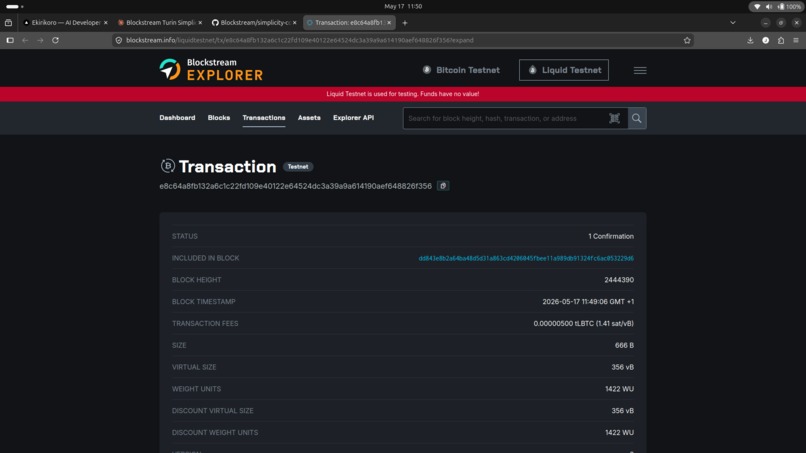Open the QR code scanner icon
Image resolution: width=806 pixels, height=453 pixels.
[614, 118]
